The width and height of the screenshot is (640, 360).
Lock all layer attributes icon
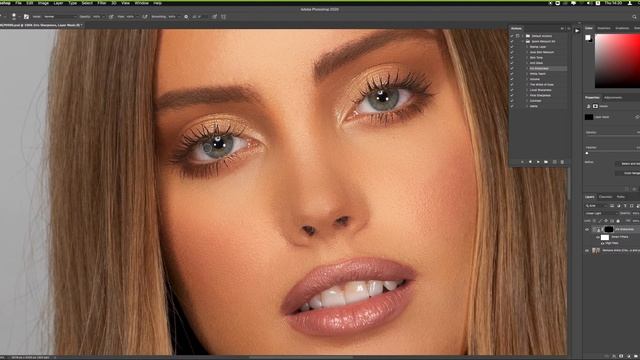pos(618,221)
